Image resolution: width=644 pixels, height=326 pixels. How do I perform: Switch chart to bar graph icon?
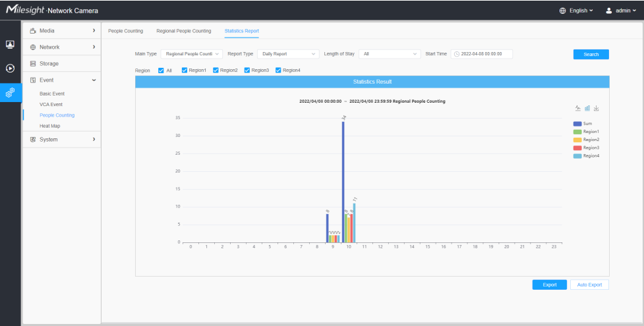click(587, 108)
